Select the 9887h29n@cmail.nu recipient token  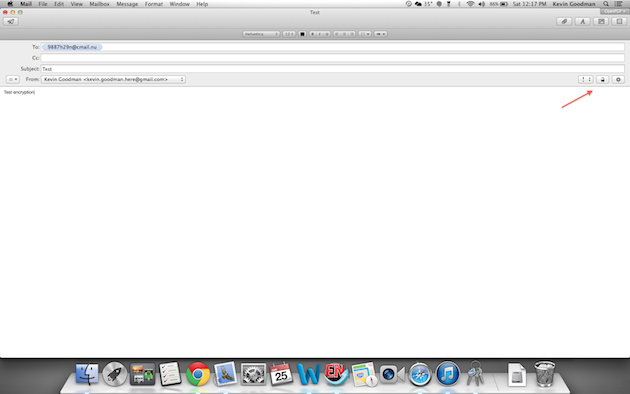click(72, 47)
